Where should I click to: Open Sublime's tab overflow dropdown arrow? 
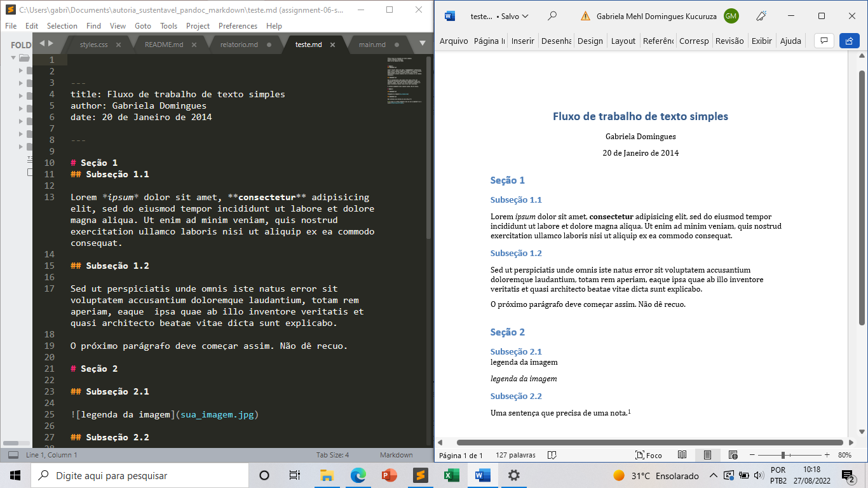421,44
